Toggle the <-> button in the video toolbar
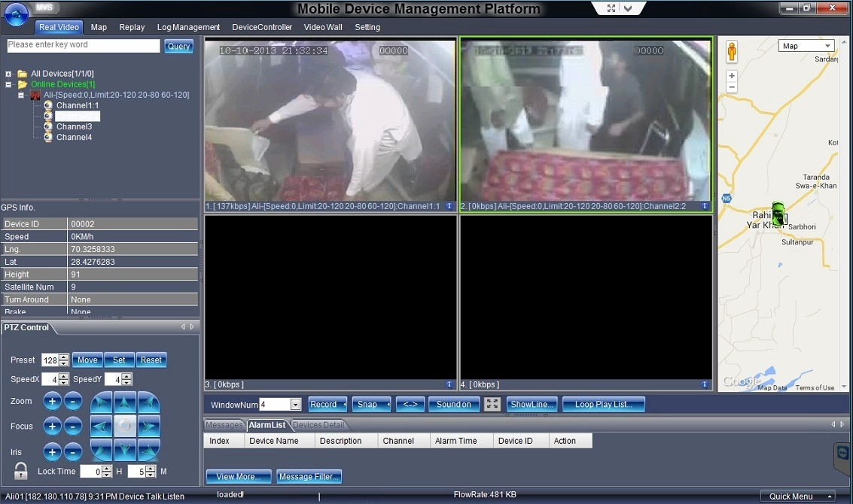 tap(410, 404)
